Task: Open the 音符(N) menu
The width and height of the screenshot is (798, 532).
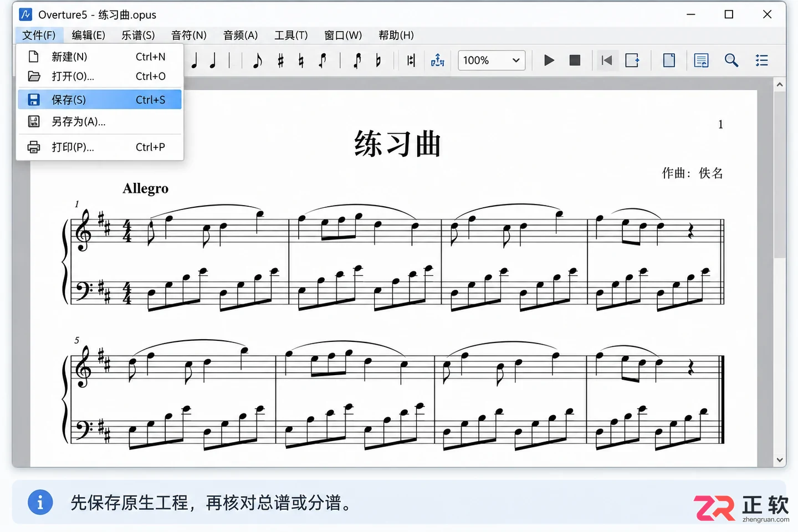Action: (189, 35)
